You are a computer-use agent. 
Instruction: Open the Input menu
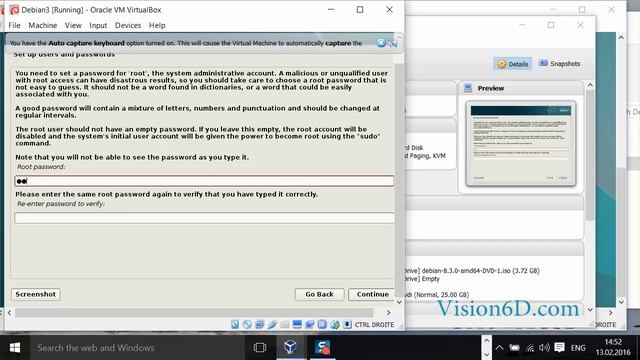(98, 25)
